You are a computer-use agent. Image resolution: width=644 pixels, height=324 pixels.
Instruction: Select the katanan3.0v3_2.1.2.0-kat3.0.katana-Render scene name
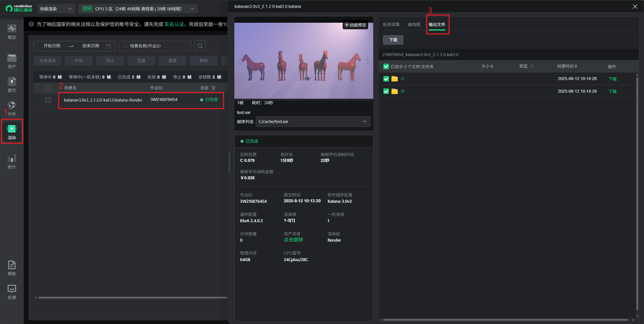click(x=103, y=100)
